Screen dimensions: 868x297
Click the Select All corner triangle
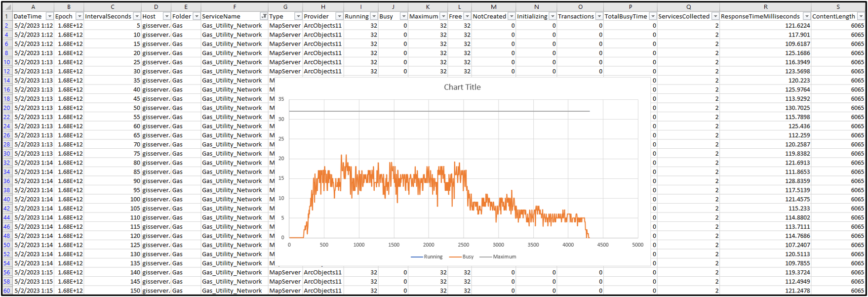(x=7, y=7)
